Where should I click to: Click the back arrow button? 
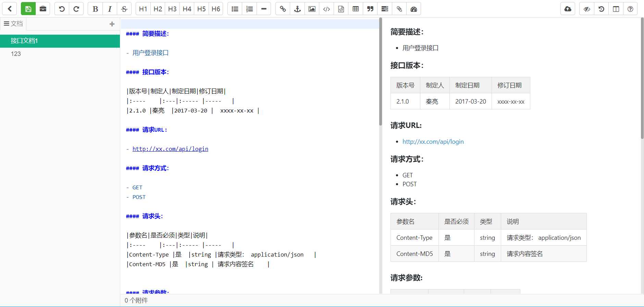click(10, 9)
